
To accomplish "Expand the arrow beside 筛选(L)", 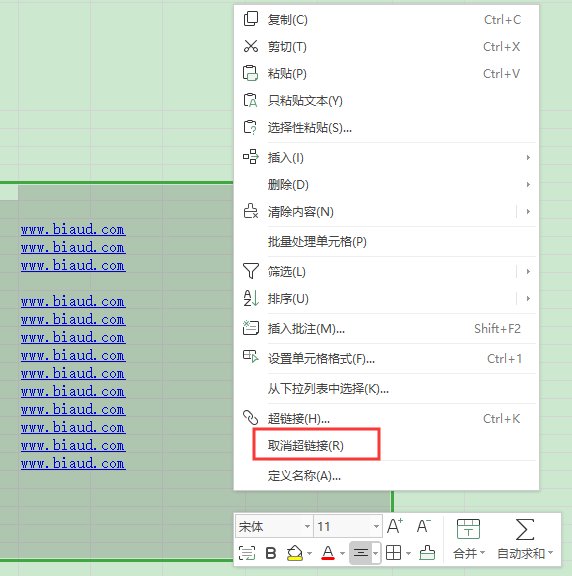I will (x=528, y=271).
